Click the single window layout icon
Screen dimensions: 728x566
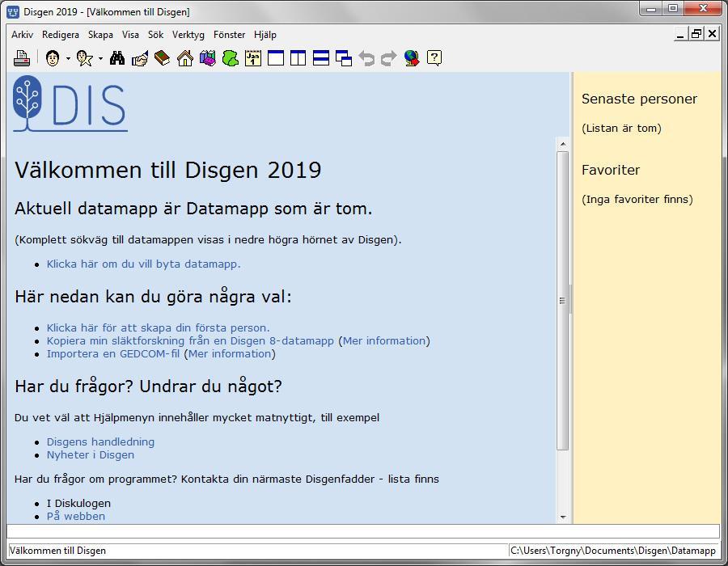point(276,58)
